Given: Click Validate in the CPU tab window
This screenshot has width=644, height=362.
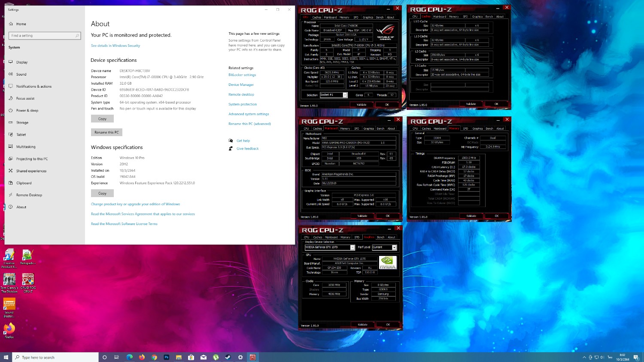Looking at the screenshot, I should (x=361, y=104).
